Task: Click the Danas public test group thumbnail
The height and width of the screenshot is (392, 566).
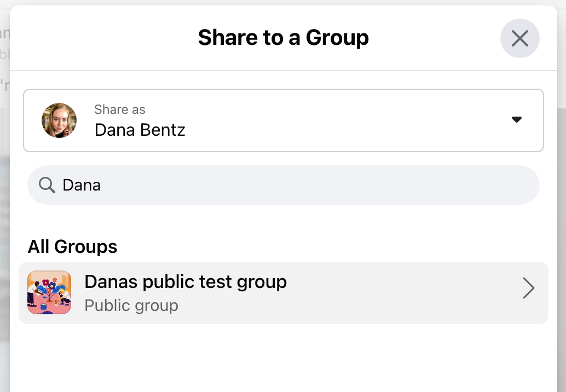Action: (x=49, y=292)
